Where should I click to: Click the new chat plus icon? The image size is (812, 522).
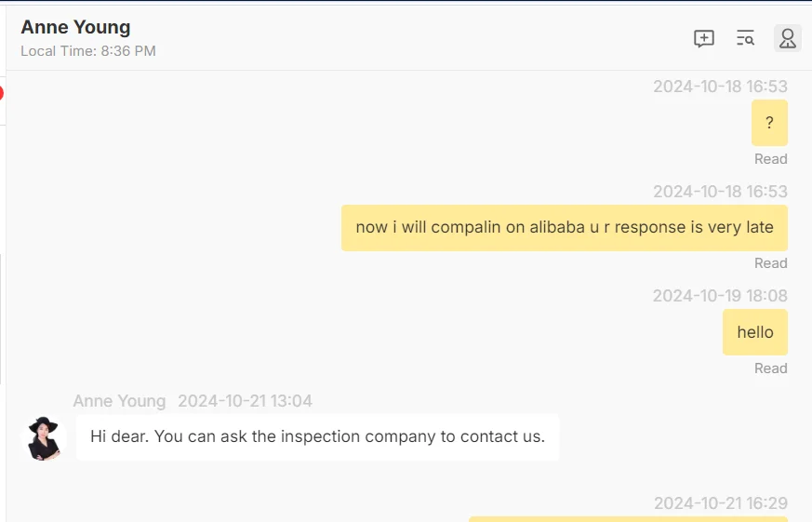[704, 38]
